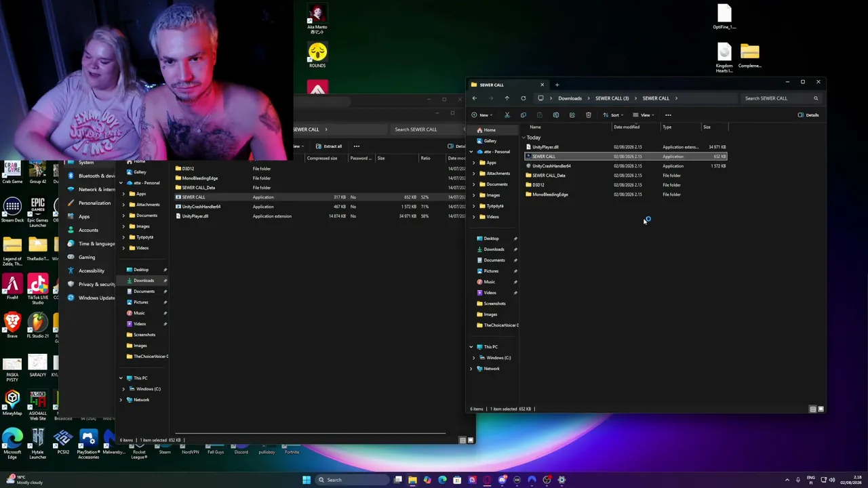The height and width of the screenshot is (488, 868).
Task: Delete the selected file with trash icon
Action: 588,115
